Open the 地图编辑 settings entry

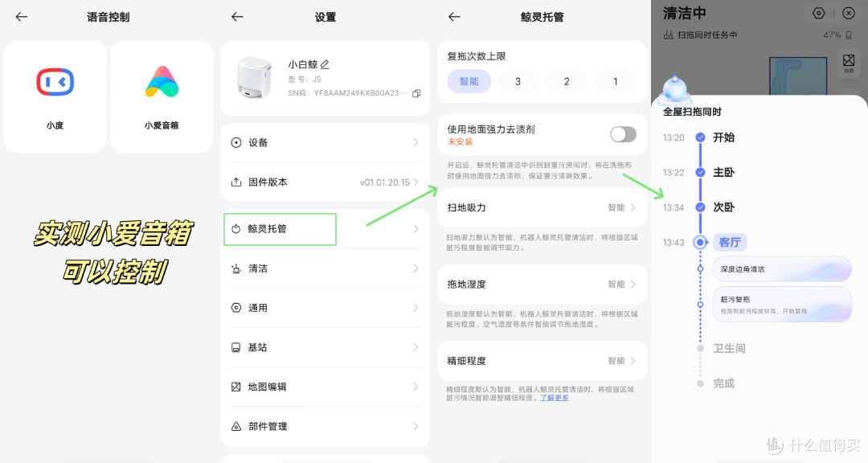coord(325,387)
